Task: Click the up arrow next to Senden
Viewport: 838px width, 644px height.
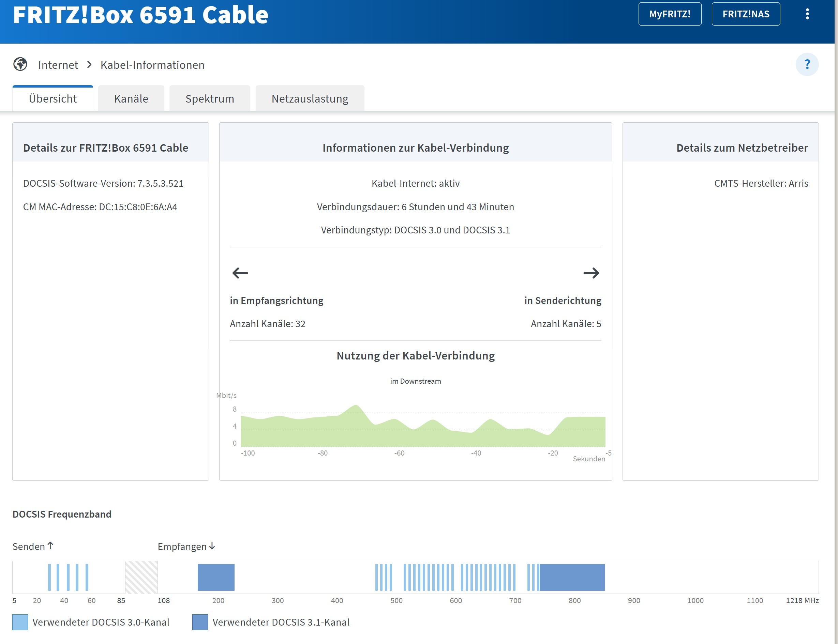Action: pos(50,546)
